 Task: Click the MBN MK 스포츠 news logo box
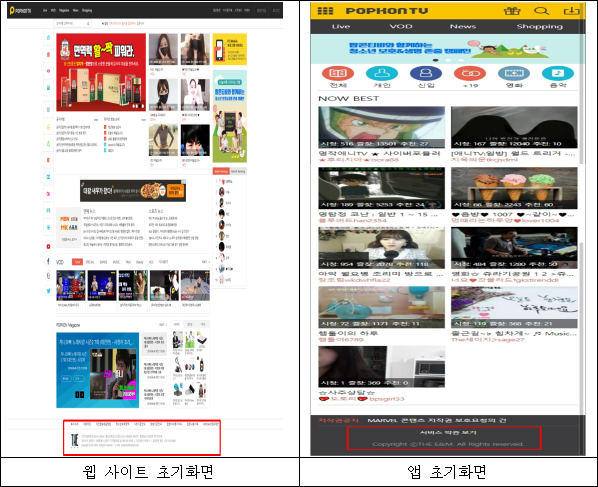69,228
